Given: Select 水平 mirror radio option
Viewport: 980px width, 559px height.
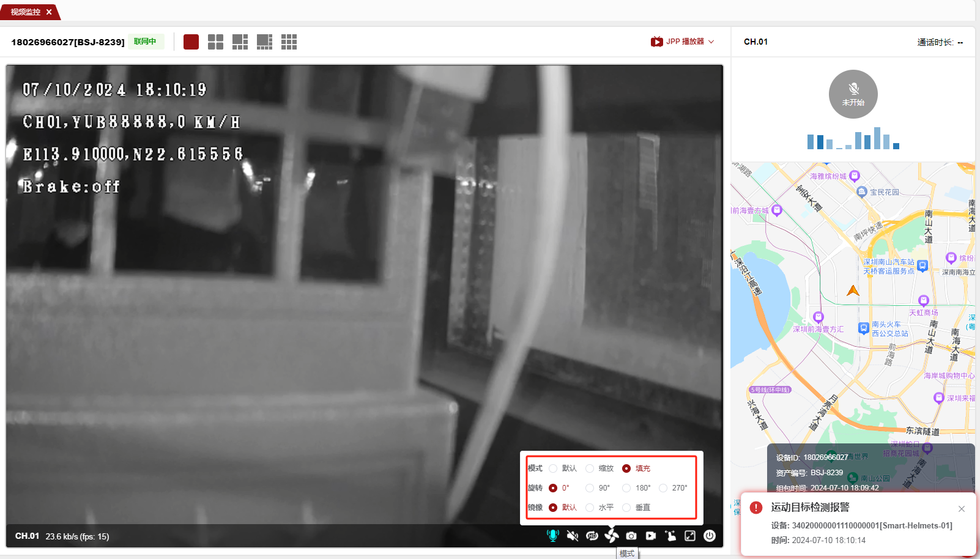Looking at the screenshot, I should [x=590, y=508].
